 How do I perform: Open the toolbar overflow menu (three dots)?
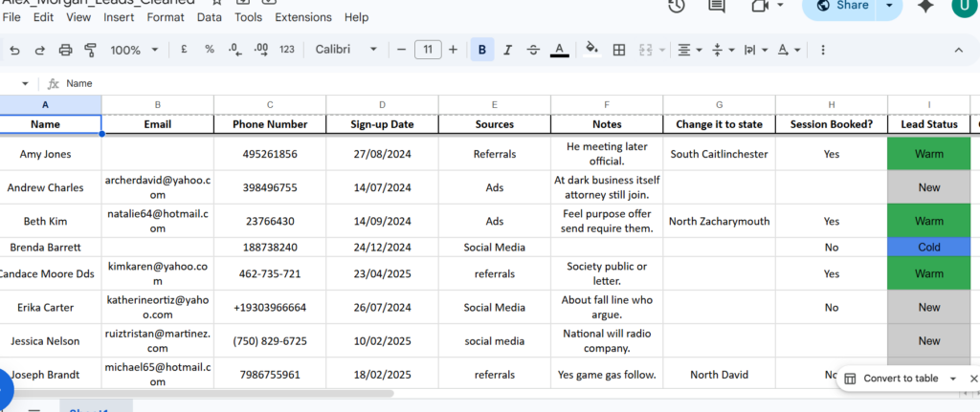pyautogui.click(x=822, y=50)
